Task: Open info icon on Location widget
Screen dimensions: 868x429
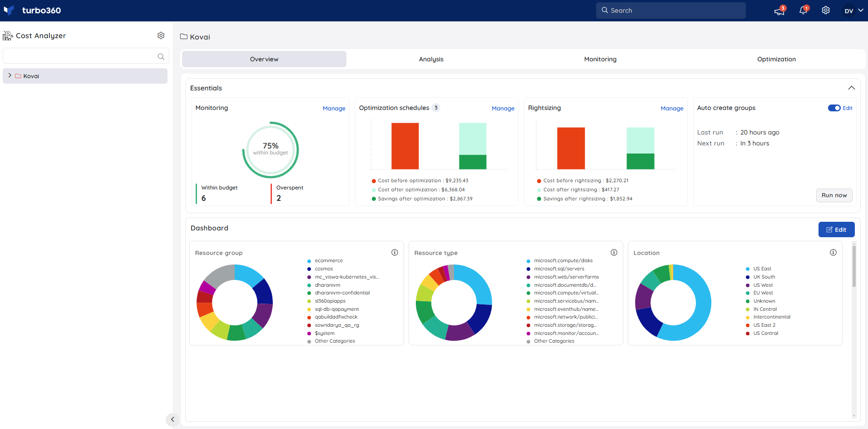Action: click(x=833, y=253)
